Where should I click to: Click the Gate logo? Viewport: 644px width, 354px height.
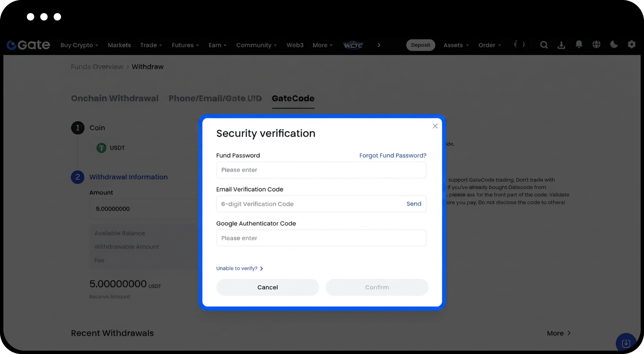pyautogui.click(x=29, y=45)
